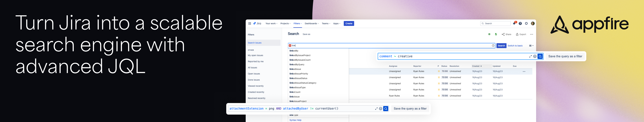The height and width of the screenshot is (122, 644).
Task: Click the blue Create button
Action: tap(349, 24)
